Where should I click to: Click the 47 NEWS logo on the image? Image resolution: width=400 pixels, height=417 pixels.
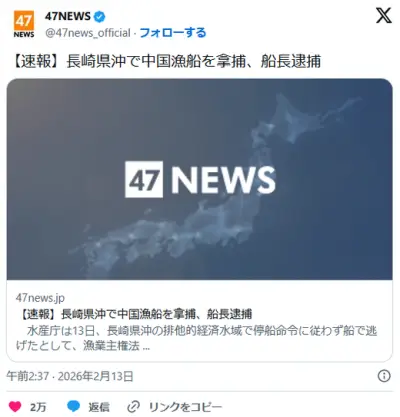pos(200,179)
